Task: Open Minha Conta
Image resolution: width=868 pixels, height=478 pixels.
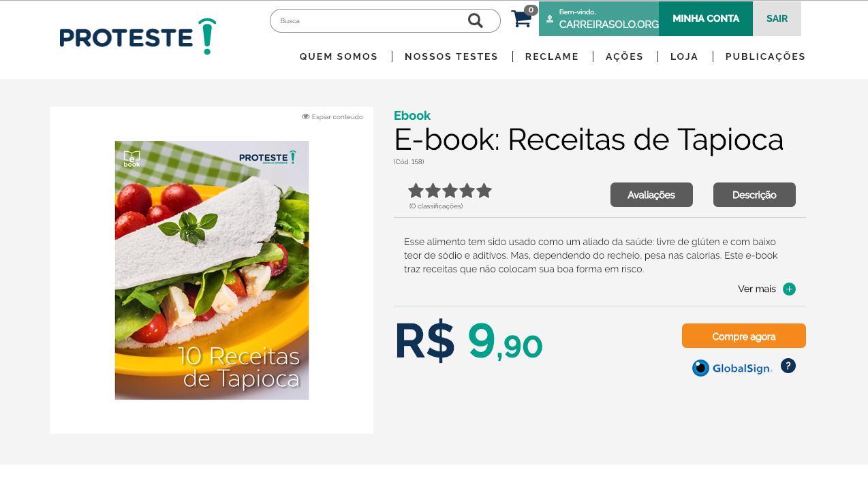Action: point(706,18)
